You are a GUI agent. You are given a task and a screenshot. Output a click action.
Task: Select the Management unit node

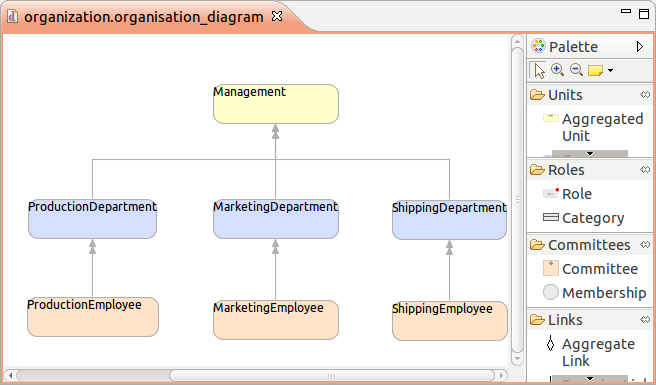pyautogui.click(x=276, y=104)
